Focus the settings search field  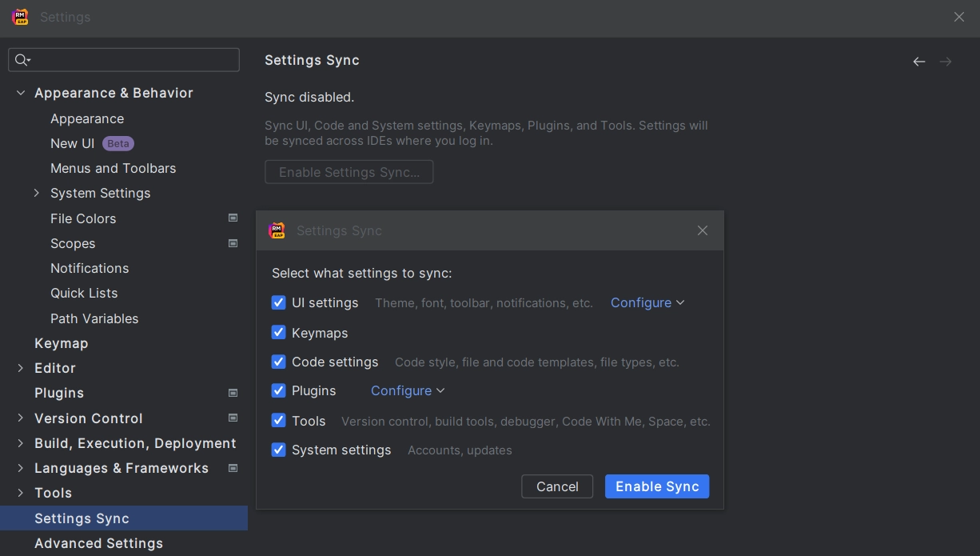point(124,60)
